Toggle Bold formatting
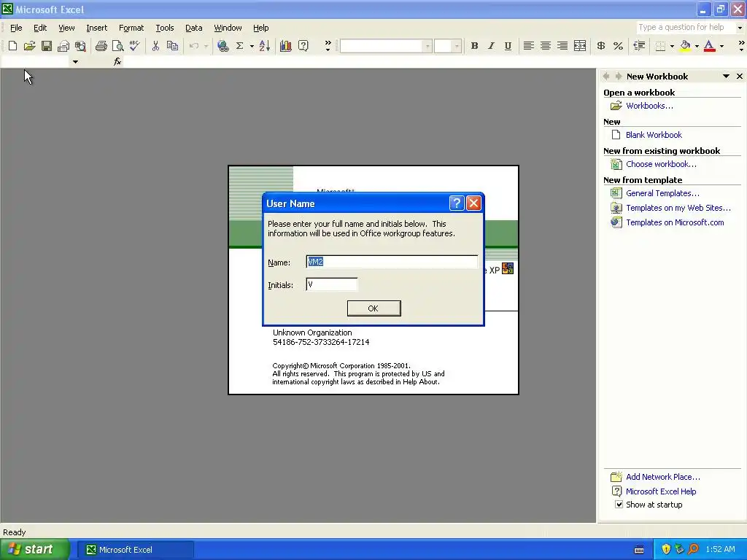Viewport: 747px width, 560px height. pyautogui.click(x=474, y=46)
